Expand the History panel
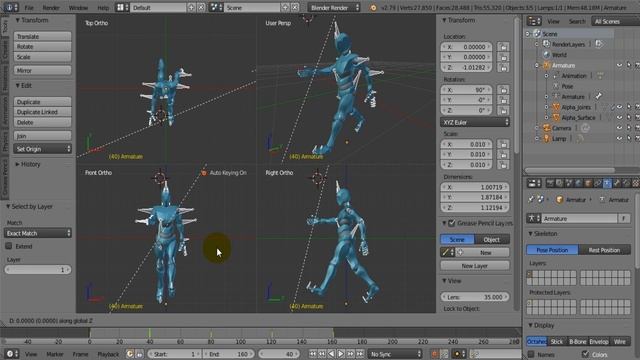Image resolution: width=640 pixels, height=360 pixels. (18, 164)
